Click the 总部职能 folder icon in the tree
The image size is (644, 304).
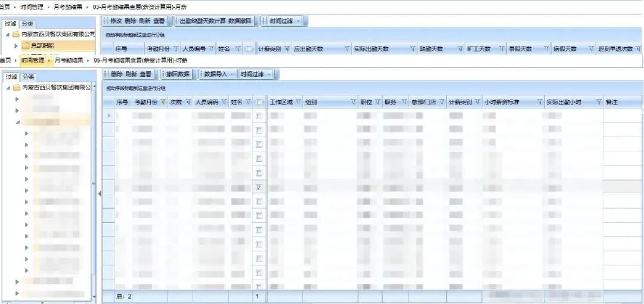click(x=26, y=45)
